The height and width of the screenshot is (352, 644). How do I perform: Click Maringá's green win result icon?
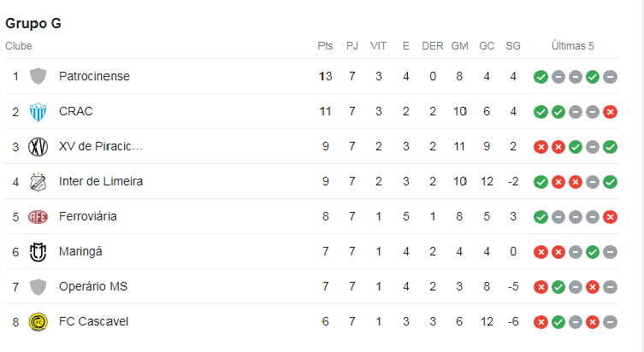click(593, 252)
